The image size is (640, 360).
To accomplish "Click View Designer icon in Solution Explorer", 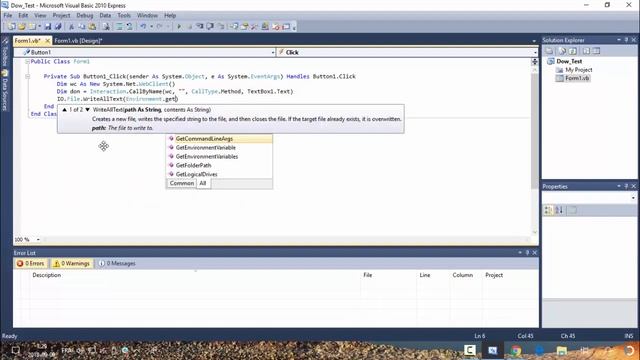I will pyautogui.click(x=596, y=51).
